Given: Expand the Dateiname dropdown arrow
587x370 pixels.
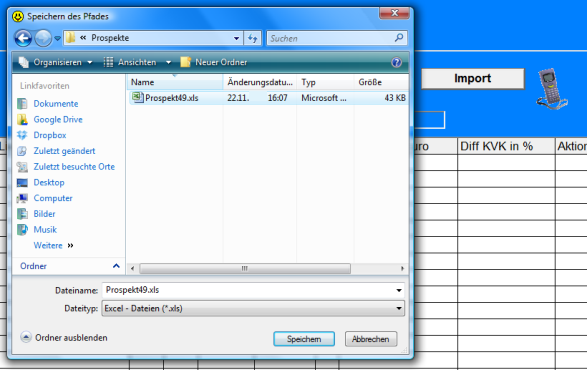Looking at the screenshot, I should point(399,290).
